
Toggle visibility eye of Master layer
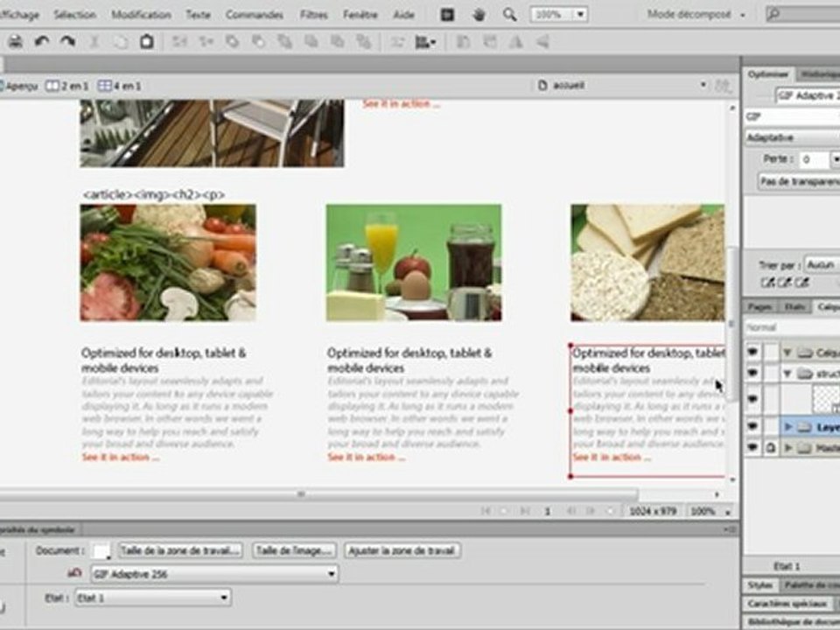pos(752,447)
